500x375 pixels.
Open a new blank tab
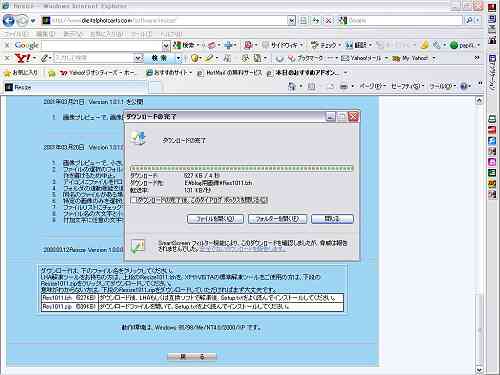click(155, 87)
